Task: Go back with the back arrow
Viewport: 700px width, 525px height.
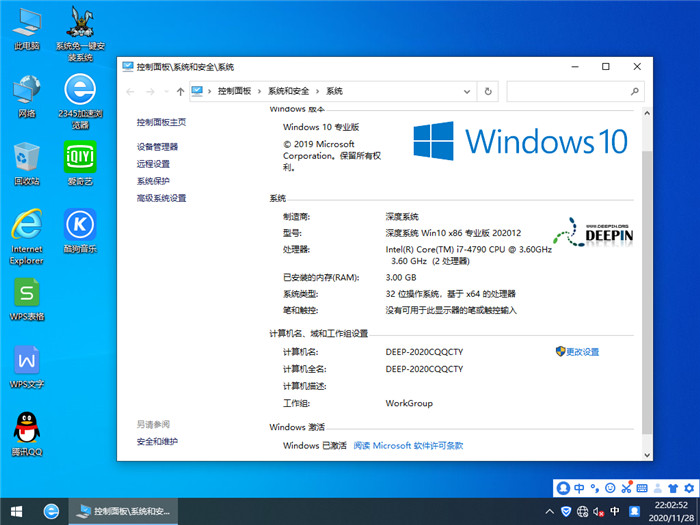Action: 130,92
